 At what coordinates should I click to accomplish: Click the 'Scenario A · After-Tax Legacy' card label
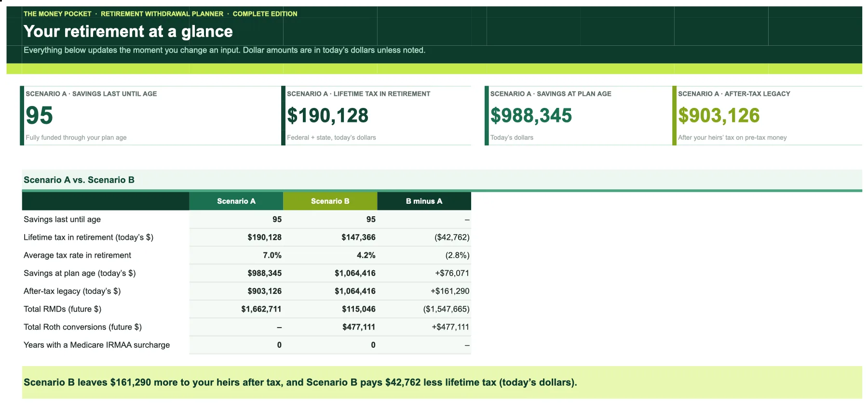pyautogui.click(x=734, y=94)
